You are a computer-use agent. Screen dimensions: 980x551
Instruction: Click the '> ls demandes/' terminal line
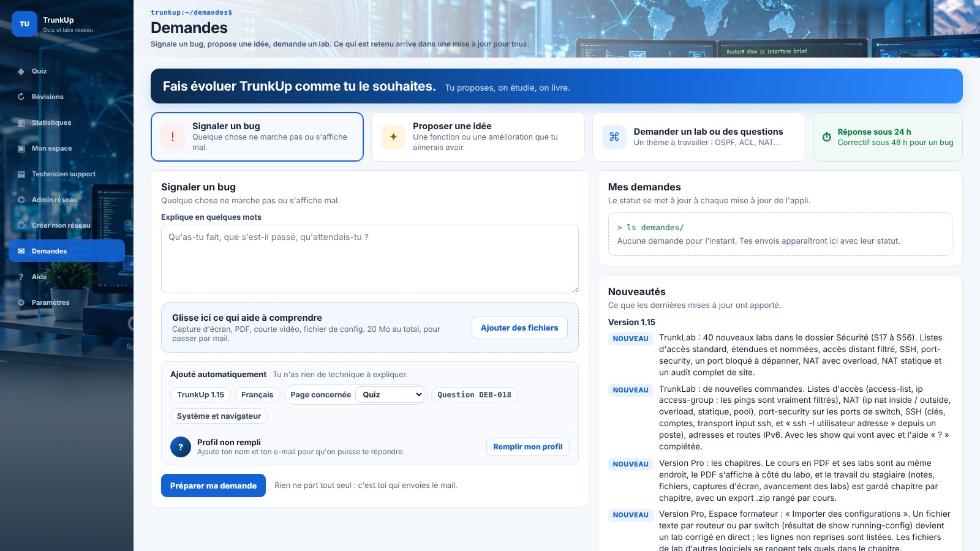(650, 227)
